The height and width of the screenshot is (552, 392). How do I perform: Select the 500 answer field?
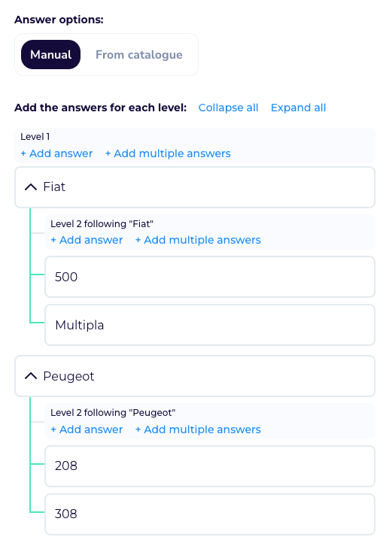tap(210, 277)
